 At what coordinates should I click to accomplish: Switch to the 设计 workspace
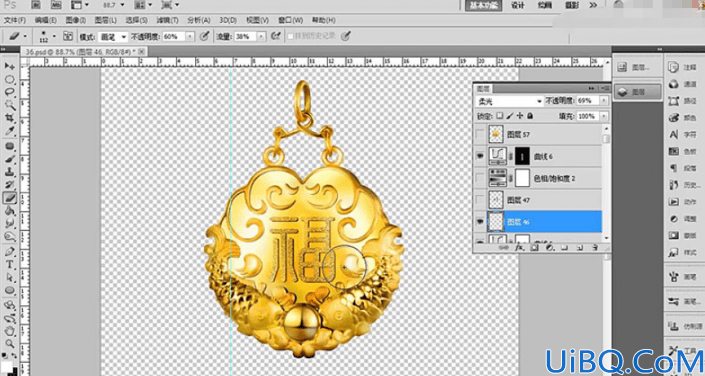[518, 5]
